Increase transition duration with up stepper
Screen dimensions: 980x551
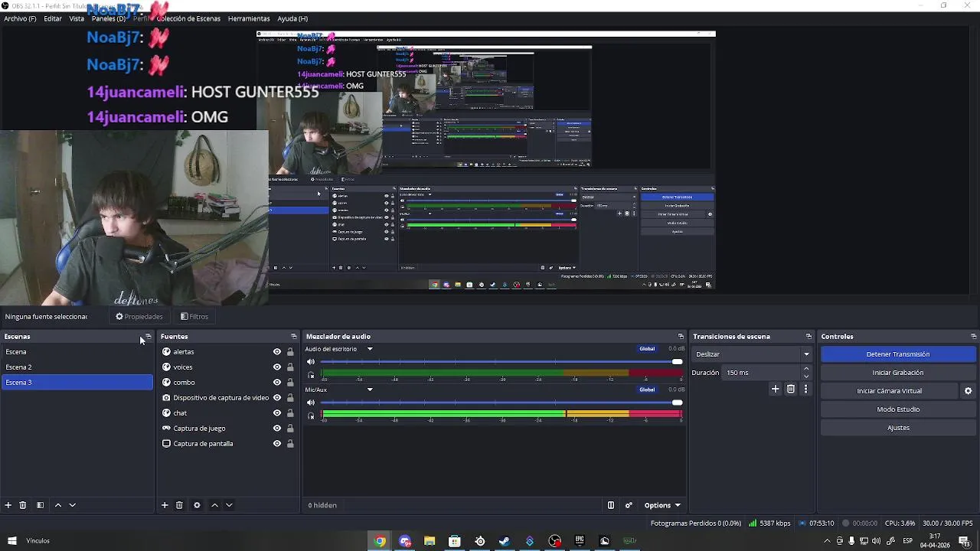click(806, 369)
